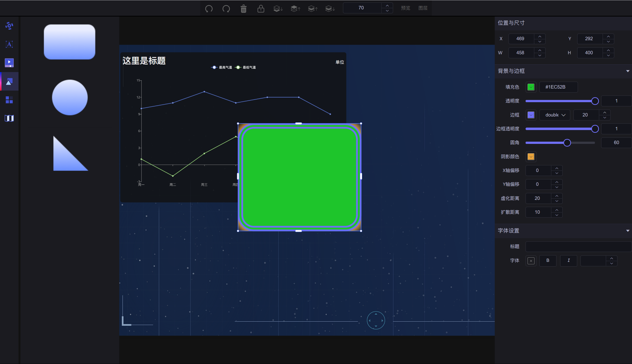Toggle bold for the title font
The width and height of the screenshot is (632, 364).
tap(548, 261)
